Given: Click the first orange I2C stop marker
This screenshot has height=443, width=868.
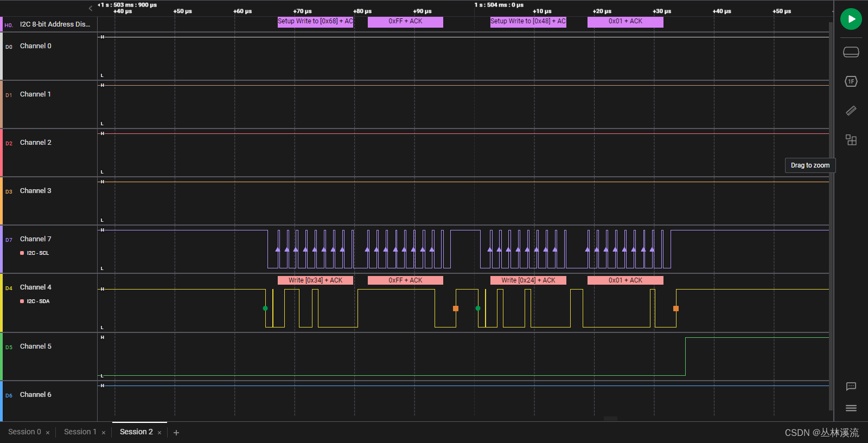Looking at the screenshot, I should coord(456,309).
